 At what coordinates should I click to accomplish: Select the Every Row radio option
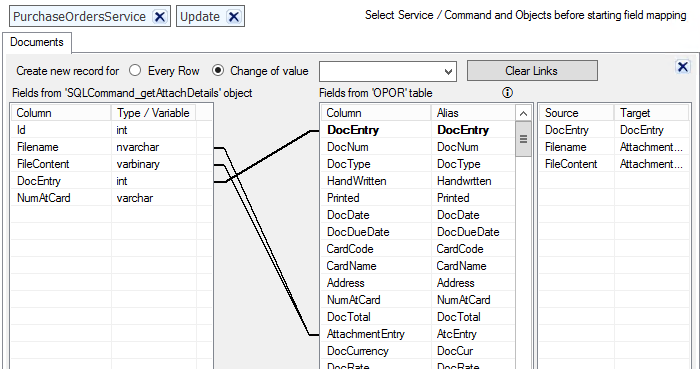click(x=135, y=70)
